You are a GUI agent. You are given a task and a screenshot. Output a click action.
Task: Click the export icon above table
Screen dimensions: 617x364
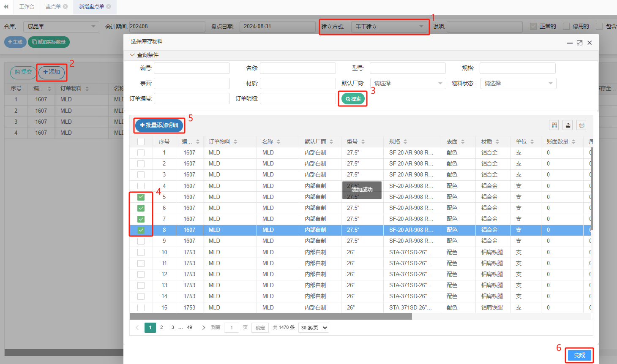click(x=568, y=125)
